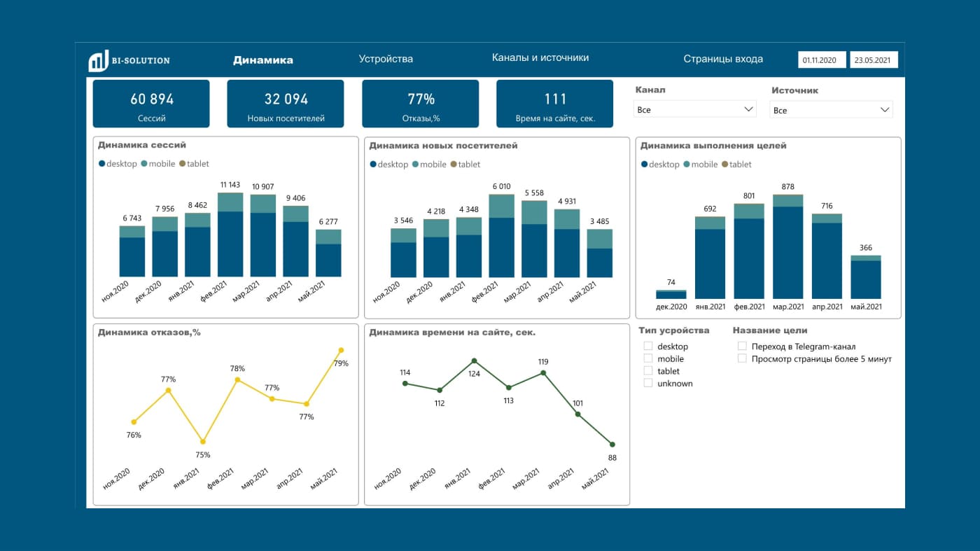The image size is (980, 551).
Task: Click the Динамика времени на сайте title
Action: (x=452, y=333)
